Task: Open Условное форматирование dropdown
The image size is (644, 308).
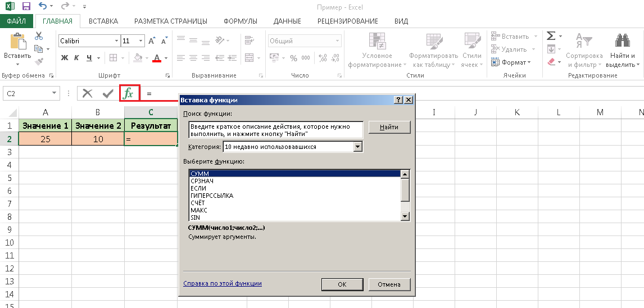Action: [377, 51]
